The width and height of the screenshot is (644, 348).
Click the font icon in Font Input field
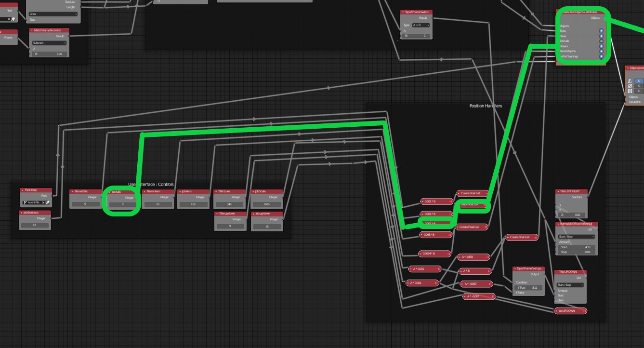tap(25, 202)
